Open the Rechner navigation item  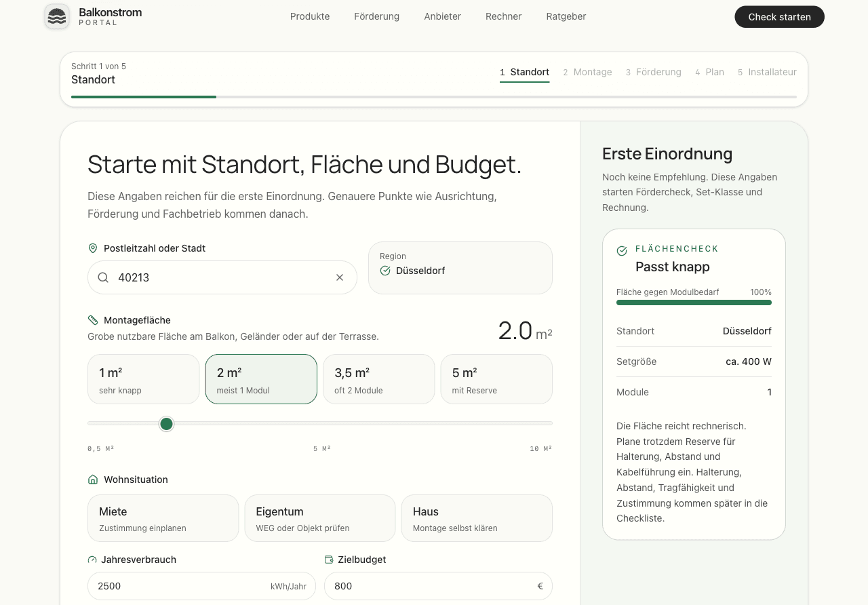click(504, 17)
